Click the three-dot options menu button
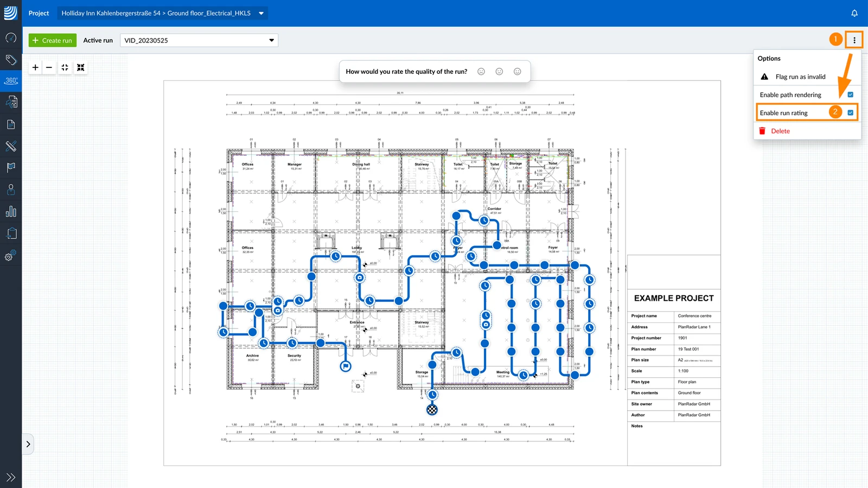Image resolution: width=868 pixels, height=488 pixels. click(x=854, y=40)
